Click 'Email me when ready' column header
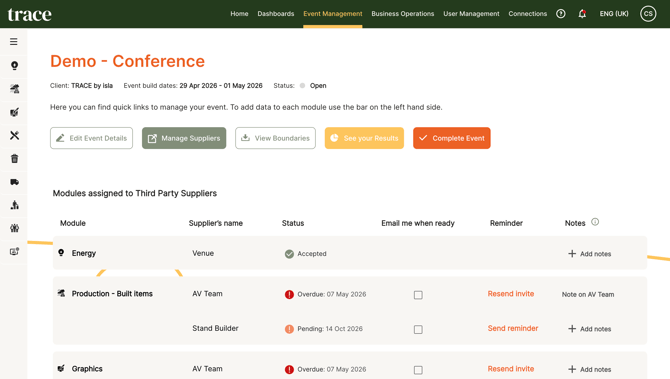 pos(418,223)
